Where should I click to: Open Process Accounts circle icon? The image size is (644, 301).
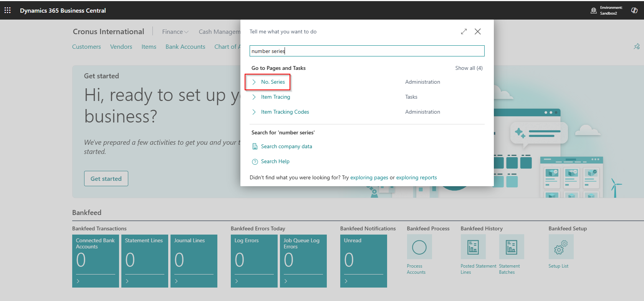[x=419, y=247]
